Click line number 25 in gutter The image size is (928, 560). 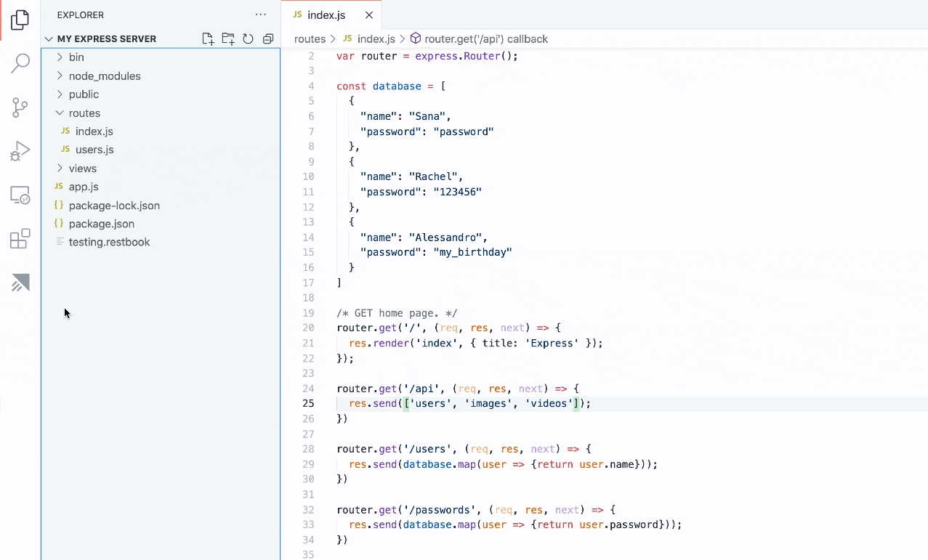[x=308, y=403]
